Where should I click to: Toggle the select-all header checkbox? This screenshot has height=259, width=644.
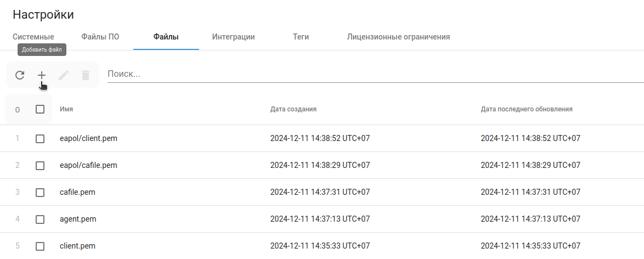40,109
